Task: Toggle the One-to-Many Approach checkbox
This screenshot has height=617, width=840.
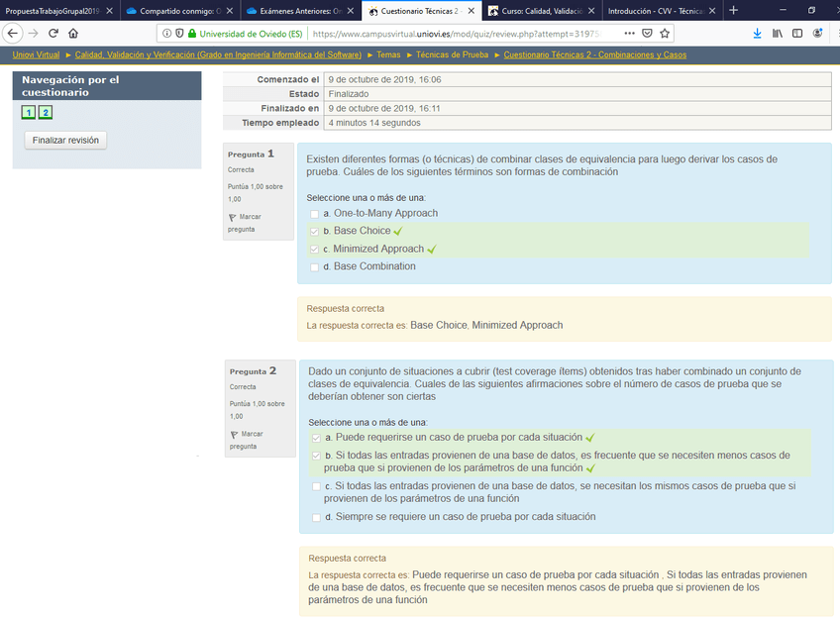Action: (x=314, y=214)
